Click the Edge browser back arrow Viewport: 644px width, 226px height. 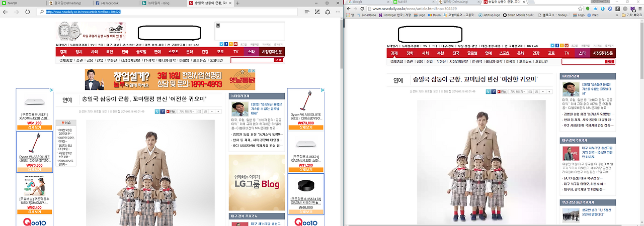(x=6, y=11)
